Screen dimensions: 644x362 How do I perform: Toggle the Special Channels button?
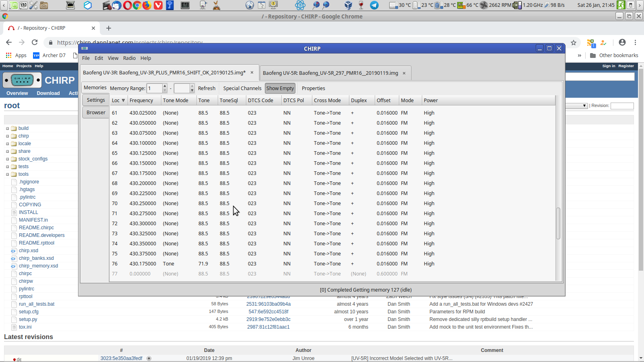[242, 88]
